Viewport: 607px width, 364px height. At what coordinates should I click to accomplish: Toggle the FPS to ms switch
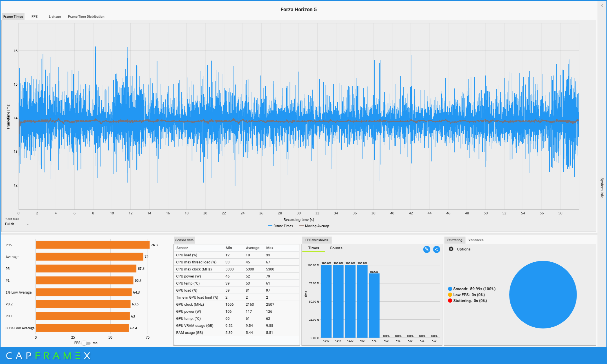coord(86,343)
